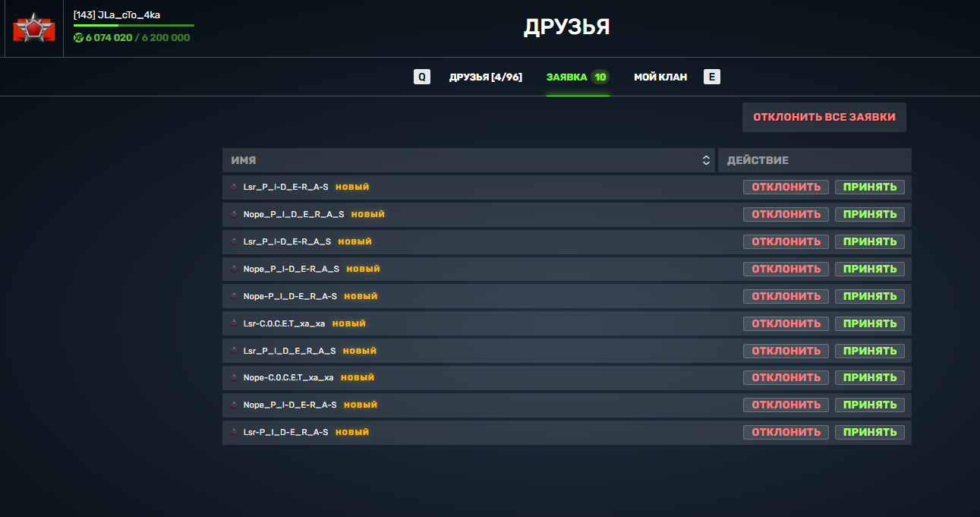Click the green experience progress bar
This screenshot has height=517, width=980.
[x=134, y=25]
